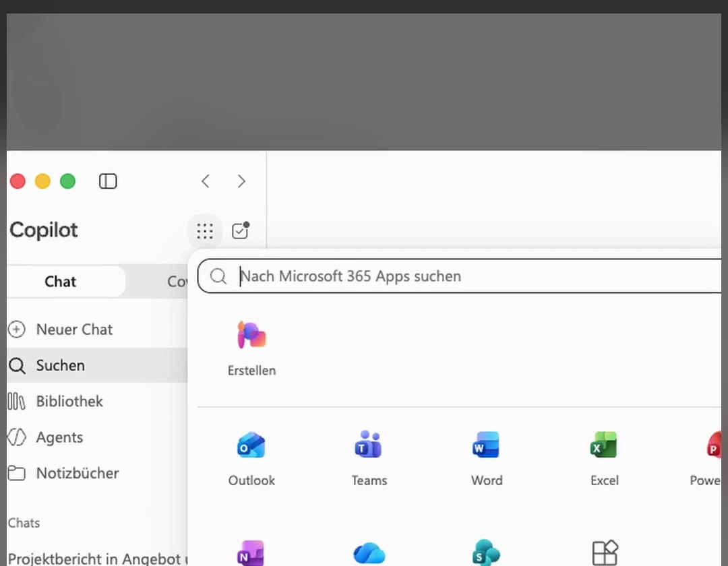Click the books icon beside Bibliothek
This screenshot has height=566, width=728.
point(16,402)
